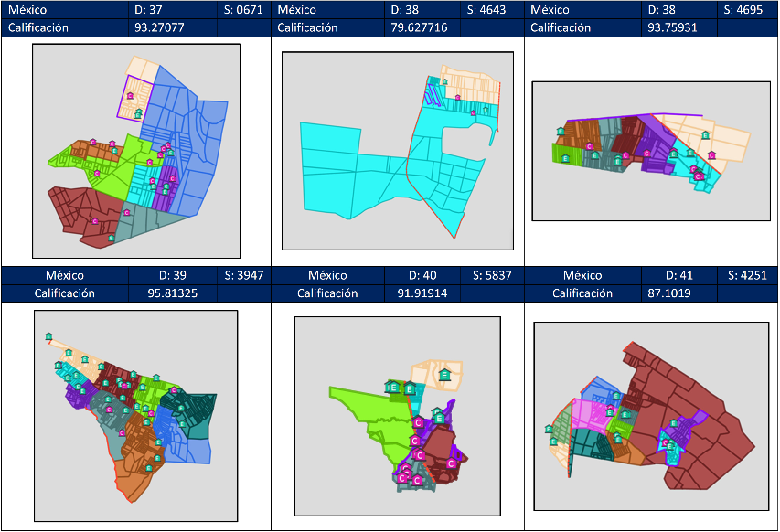Click E house marker in beige zone, S:4695 map
The image size is (780, 532).
704,135
